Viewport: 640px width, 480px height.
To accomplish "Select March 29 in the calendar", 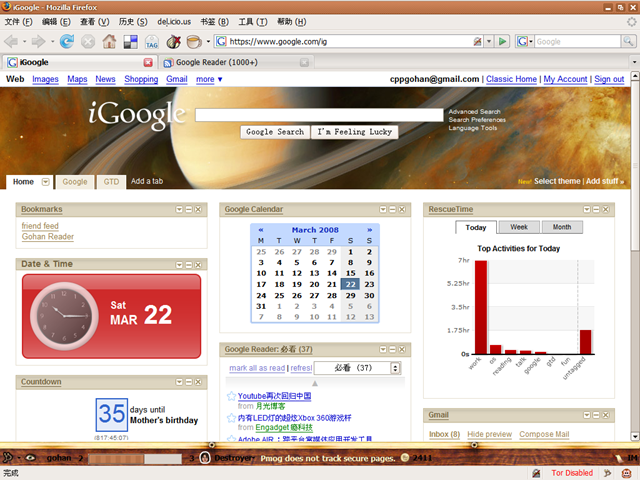I will point(351,296).
